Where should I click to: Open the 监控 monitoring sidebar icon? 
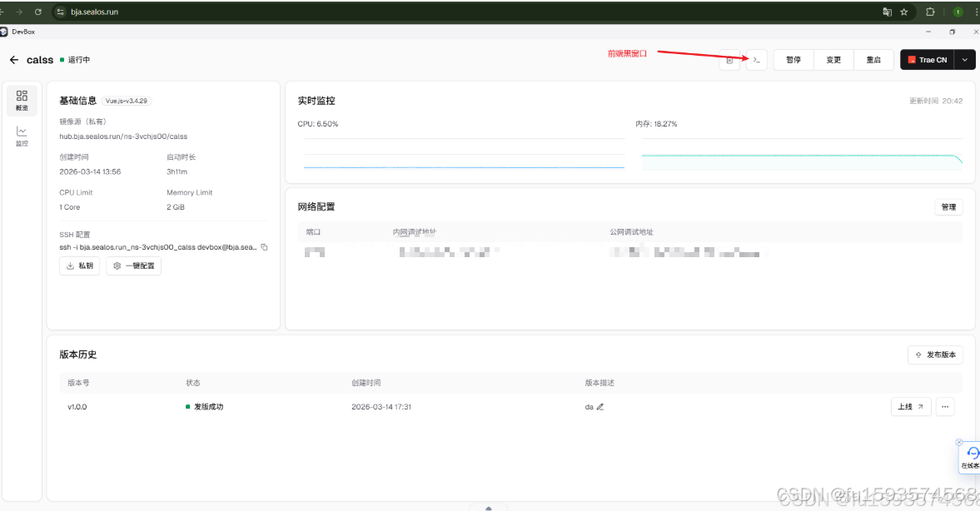tap(22, 136)
